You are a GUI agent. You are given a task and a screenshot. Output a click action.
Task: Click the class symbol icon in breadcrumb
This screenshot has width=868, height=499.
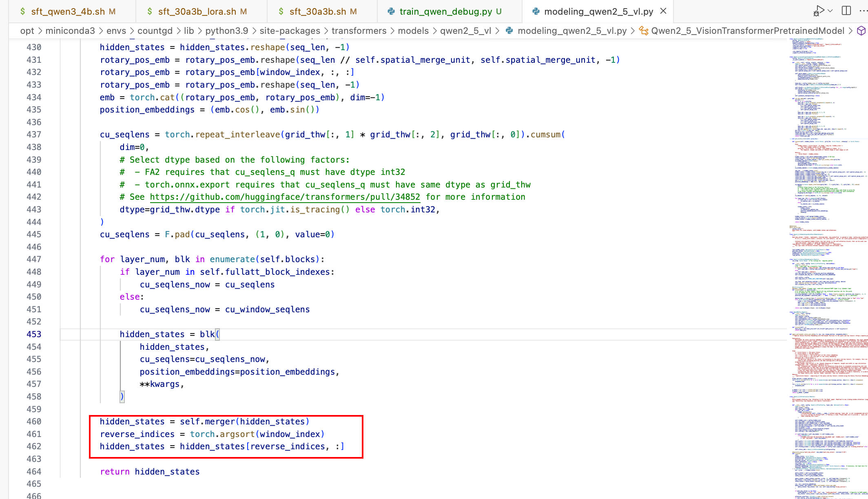pos(644,31)
